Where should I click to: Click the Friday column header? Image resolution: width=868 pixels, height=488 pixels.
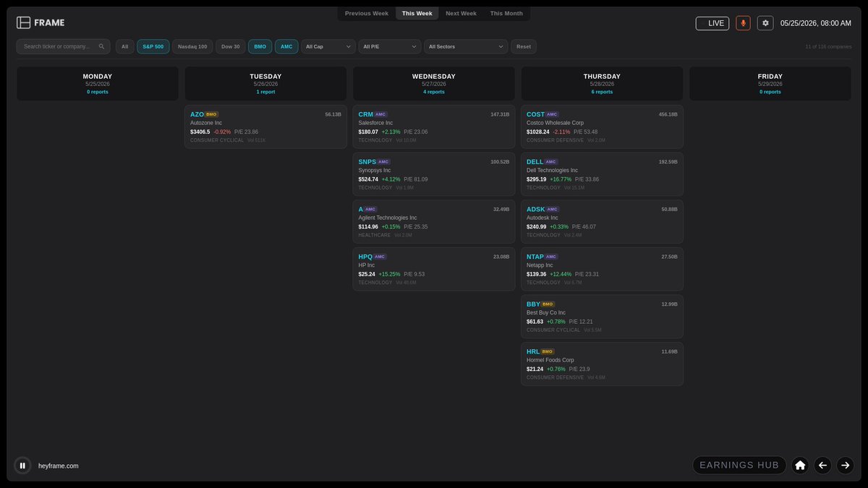click(770, 84)
